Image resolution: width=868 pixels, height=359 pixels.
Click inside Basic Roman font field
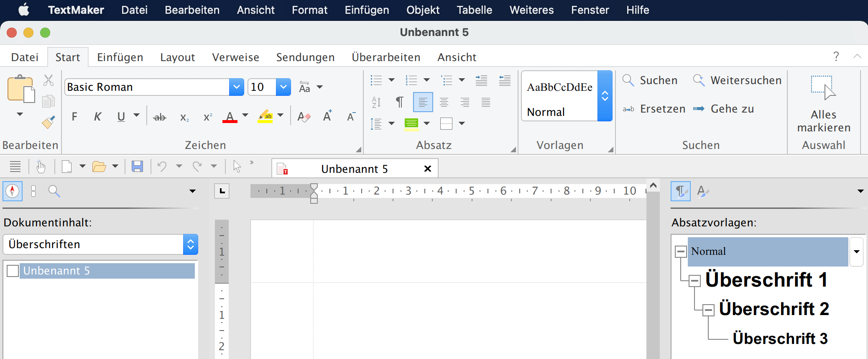coord(147,87)
